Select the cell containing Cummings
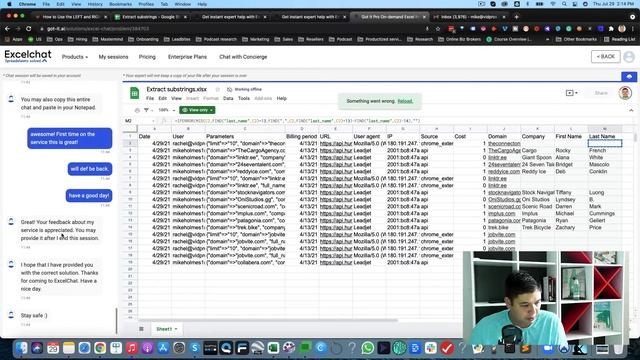 tap(605, 213)
